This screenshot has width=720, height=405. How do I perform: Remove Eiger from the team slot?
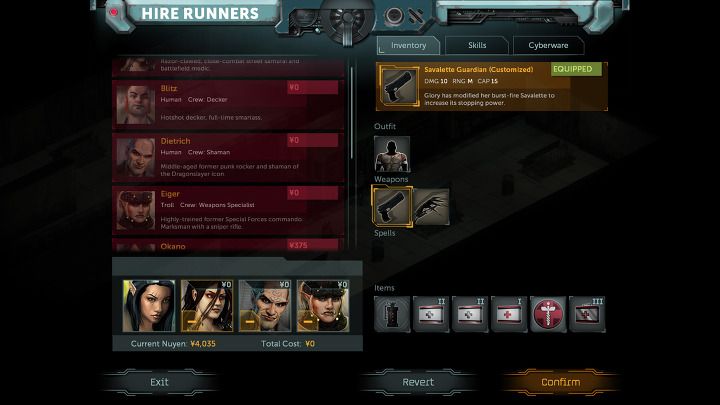click(x=307, y=321)
